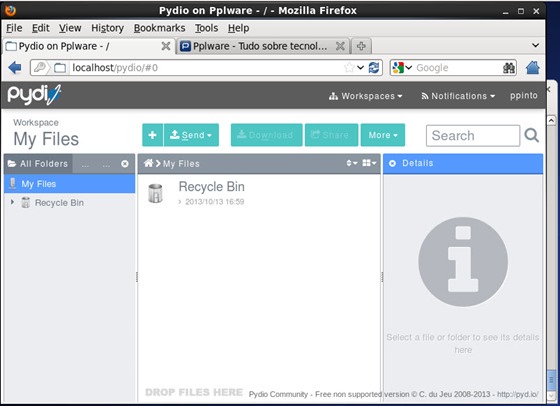
Task: Click the plus create new button
Action: point(152,135)
